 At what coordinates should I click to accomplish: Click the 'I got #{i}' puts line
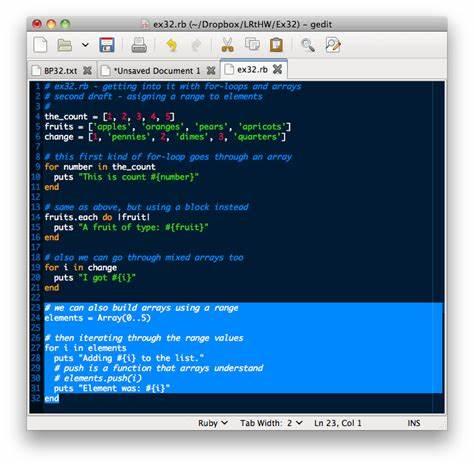(95, 278)
